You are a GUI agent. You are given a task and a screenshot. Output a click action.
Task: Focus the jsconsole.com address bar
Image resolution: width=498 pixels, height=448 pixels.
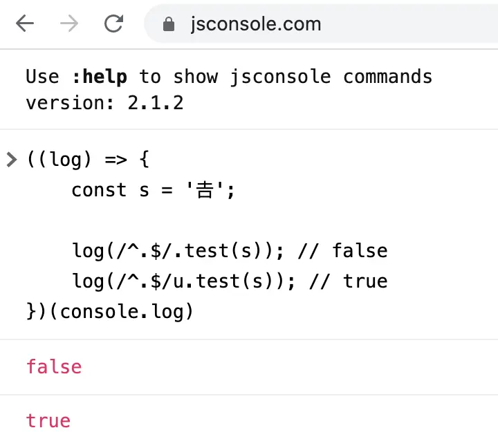pos(321,24)
